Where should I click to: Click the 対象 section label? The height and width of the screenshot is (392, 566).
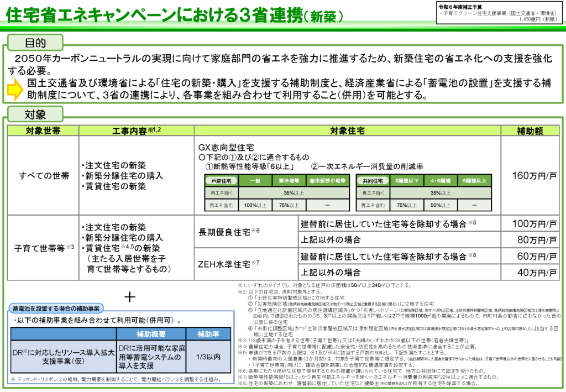[x=35, y=114]
